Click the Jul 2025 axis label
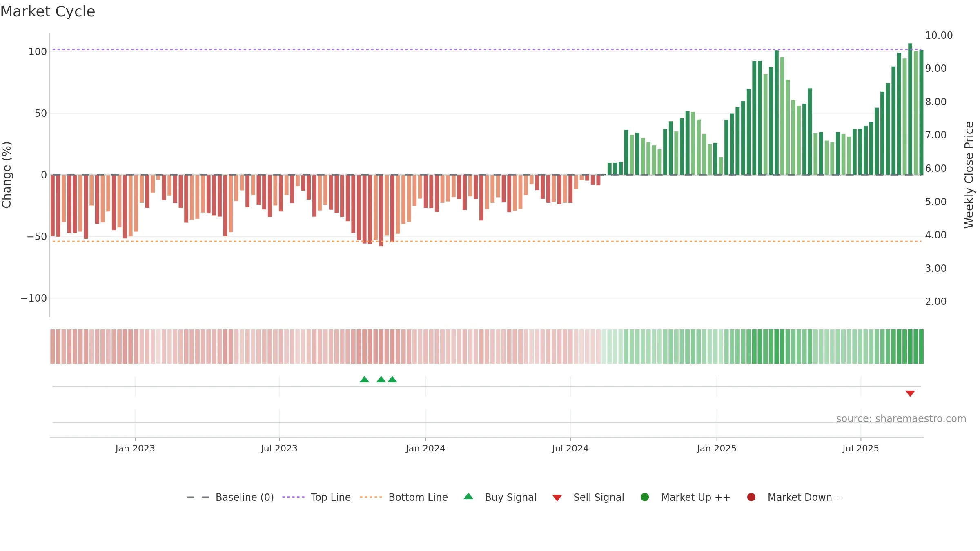This screenshot has width=980, height=551. (861, 448)
